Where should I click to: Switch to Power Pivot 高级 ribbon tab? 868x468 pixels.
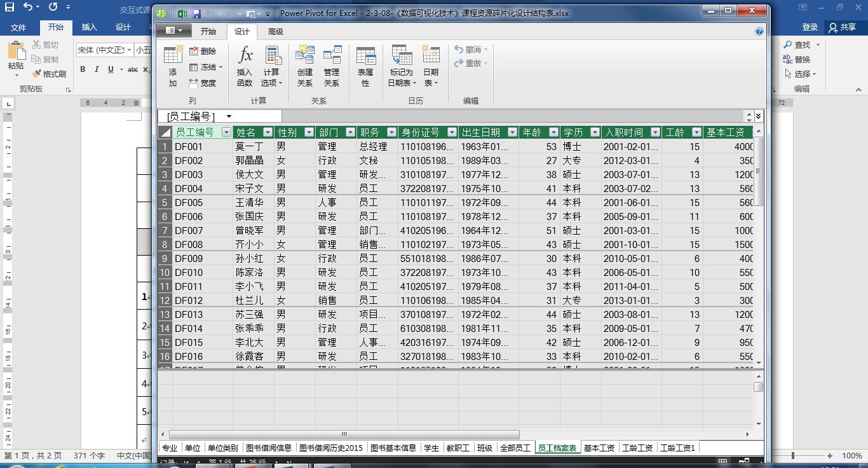click(x=276, y=31)
